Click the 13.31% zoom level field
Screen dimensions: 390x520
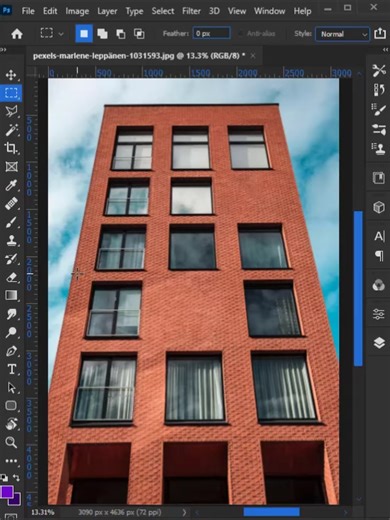43,512
